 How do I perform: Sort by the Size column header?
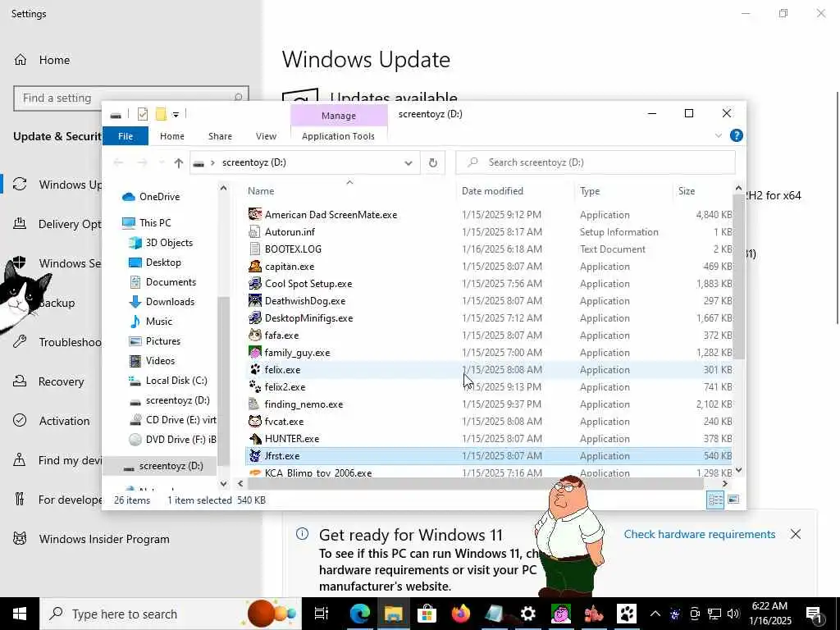coord(687,190)
